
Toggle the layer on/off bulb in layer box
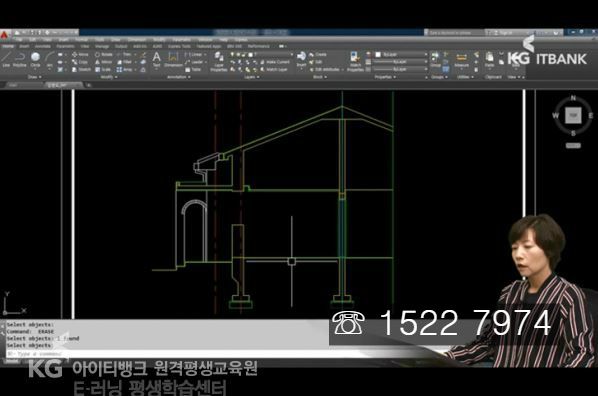coord(232,55)
